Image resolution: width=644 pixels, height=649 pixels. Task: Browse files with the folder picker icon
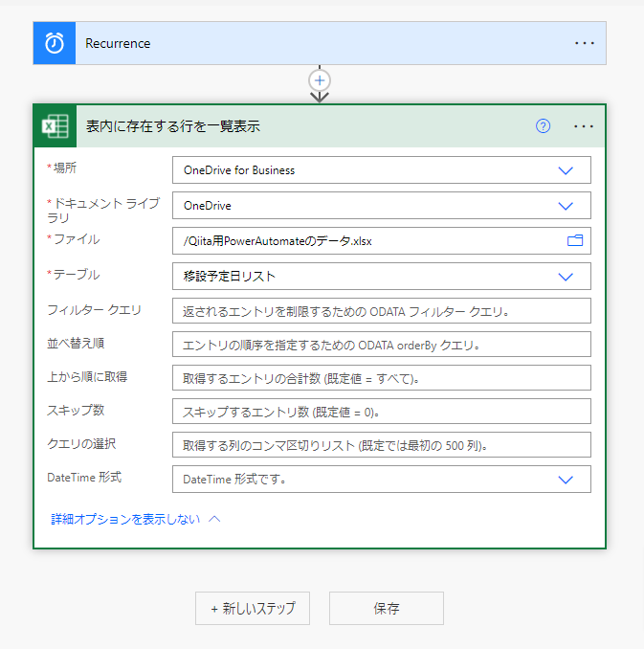click(x=575, y=240)
